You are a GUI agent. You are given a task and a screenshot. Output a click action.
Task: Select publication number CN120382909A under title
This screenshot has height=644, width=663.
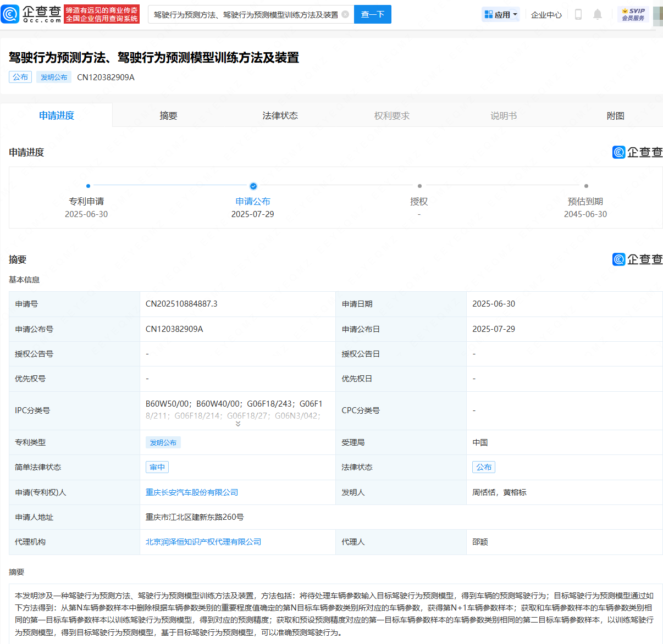click(x=106, y=77)
